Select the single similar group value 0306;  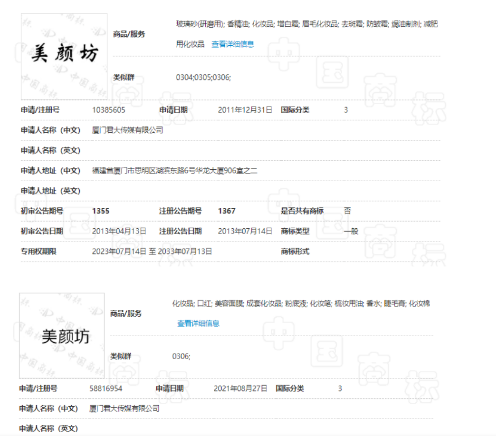pyautogui.click(x=181, y=356)
